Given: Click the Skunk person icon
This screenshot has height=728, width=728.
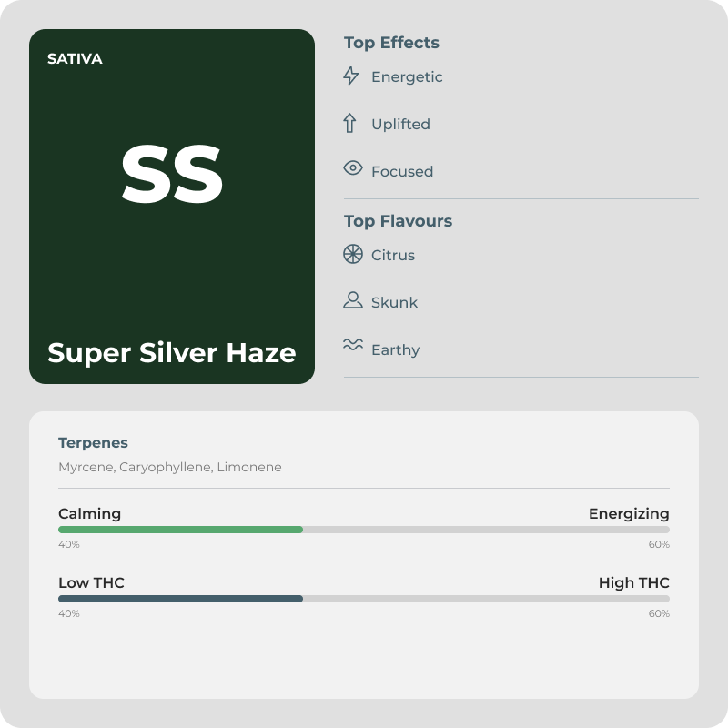Looking at the screenshot, I should (353, 300).
